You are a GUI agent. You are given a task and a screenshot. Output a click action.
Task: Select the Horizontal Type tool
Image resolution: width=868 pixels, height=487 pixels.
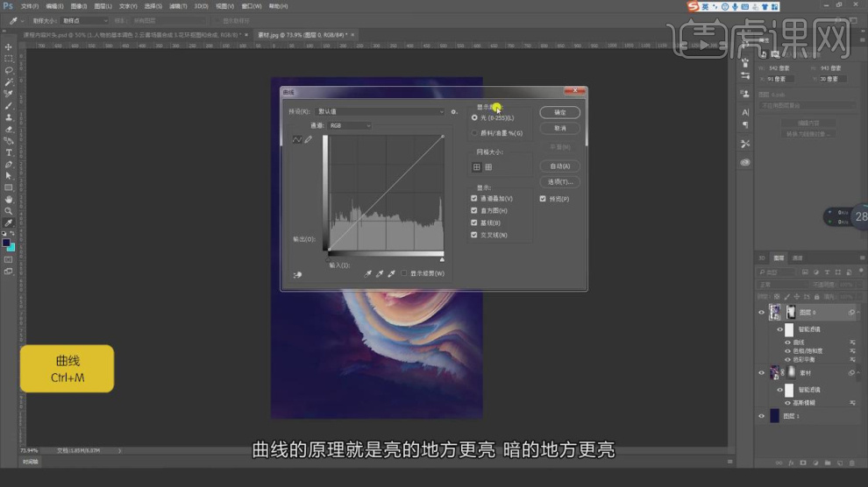coord(8,152)
